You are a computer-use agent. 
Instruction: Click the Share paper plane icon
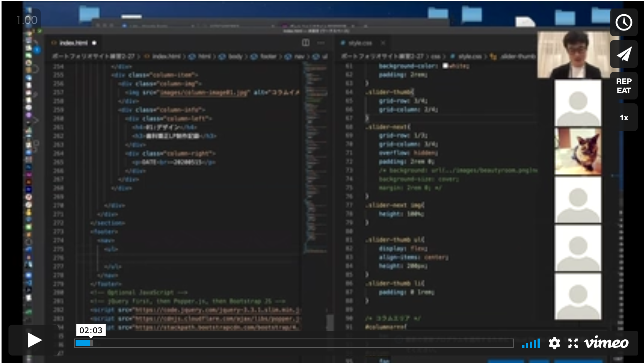(x=623, y=54)
